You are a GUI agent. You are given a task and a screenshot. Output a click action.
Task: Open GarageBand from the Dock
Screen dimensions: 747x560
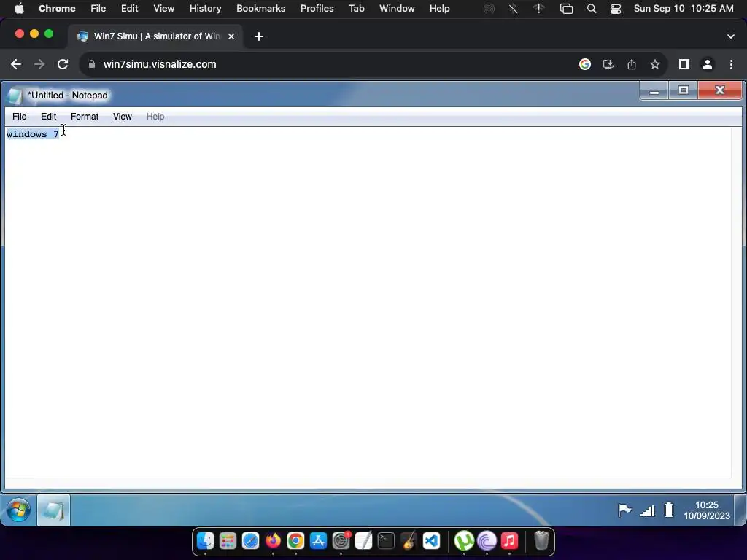coord(409,541)
